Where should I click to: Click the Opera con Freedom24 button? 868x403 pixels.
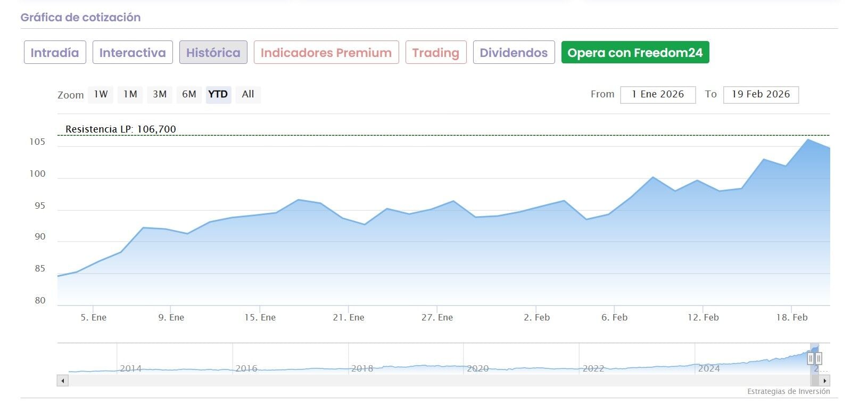(635, 53)
